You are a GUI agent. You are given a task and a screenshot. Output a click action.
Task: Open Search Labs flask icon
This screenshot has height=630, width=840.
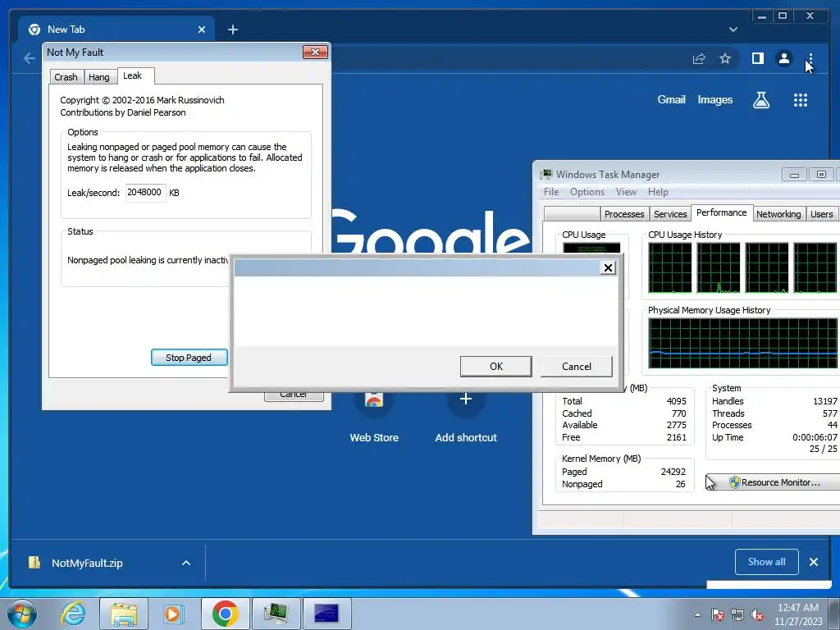tap(761, 100)
